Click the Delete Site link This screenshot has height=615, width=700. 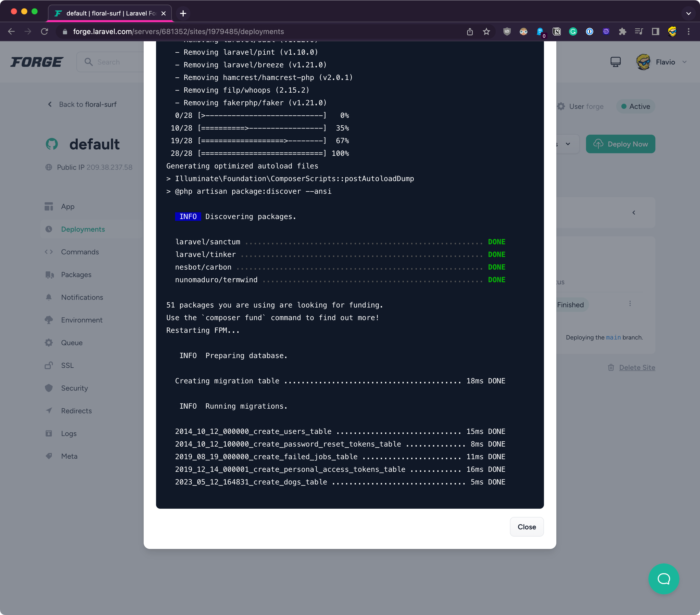(x=637, y=367)
